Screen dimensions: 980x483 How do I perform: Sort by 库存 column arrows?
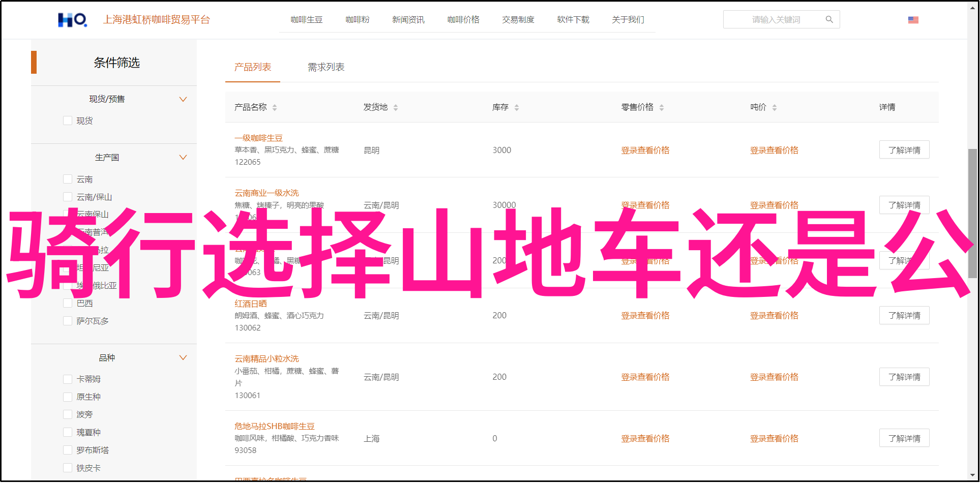click(517, 107)
